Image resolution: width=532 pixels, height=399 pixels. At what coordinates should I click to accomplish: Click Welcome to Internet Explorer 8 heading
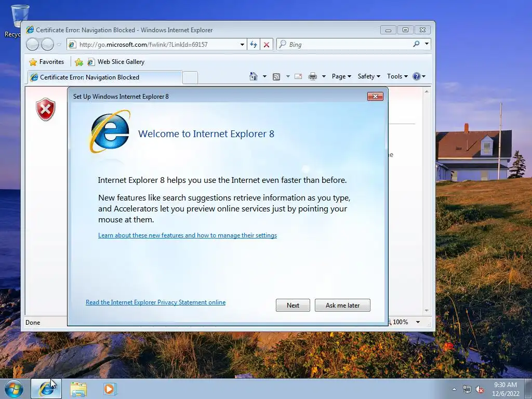point(206,134)
